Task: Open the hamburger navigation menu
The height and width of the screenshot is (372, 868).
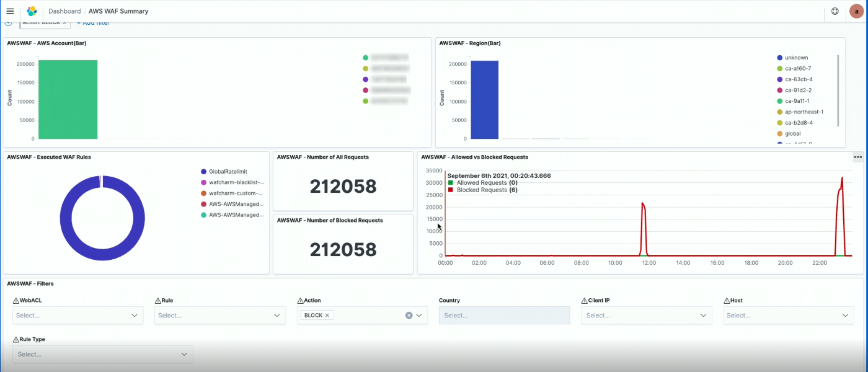Action: 10,11
